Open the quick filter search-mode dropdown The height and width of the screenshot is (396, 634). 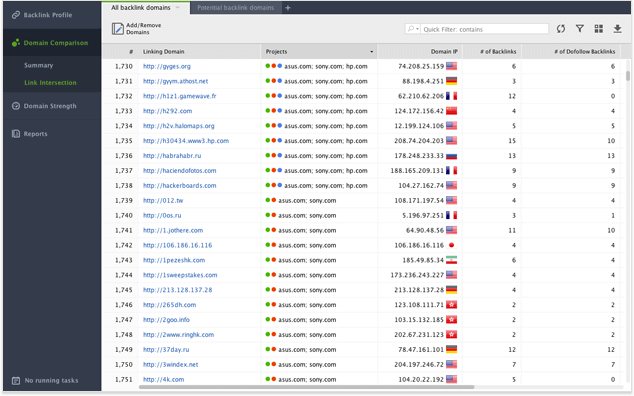pos(413,29)
